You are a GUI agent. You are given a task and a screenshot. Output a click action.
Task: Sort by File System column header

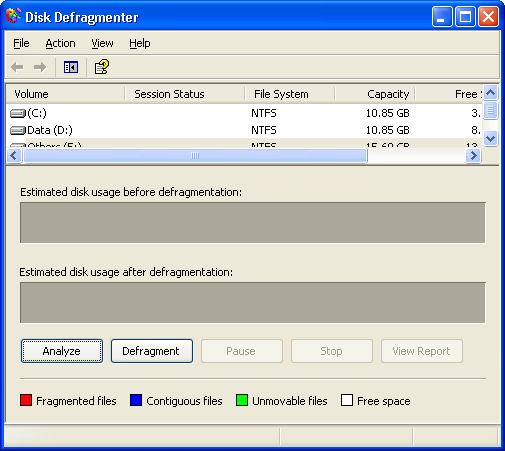tap(290, 94)
